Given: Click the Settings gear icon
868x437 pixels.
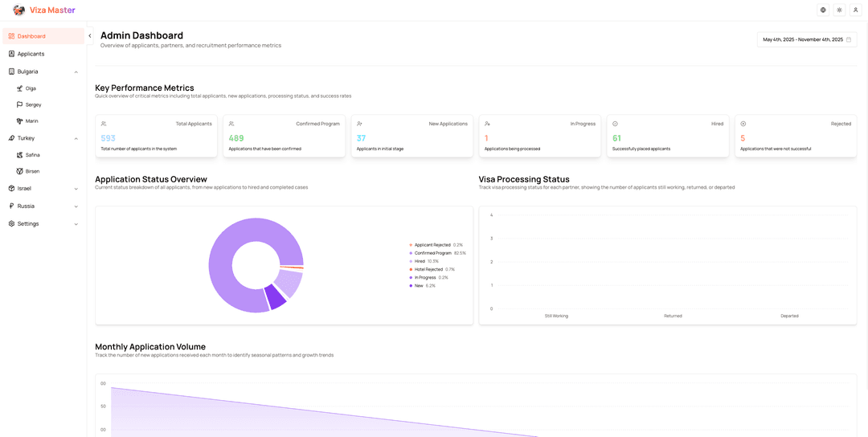Looking at the screenshot, I should [11, 223].
